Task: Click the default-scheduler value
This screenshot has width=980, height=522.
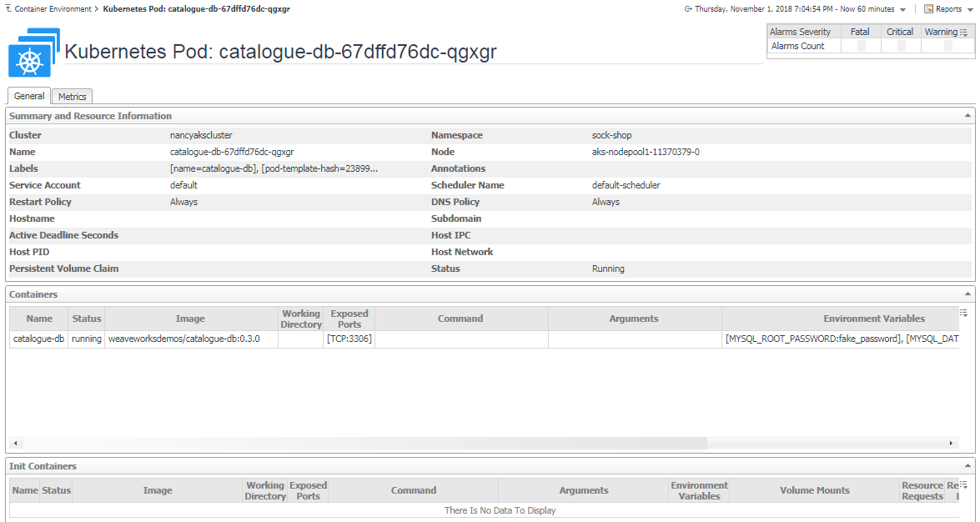Action: click(626, 185)
